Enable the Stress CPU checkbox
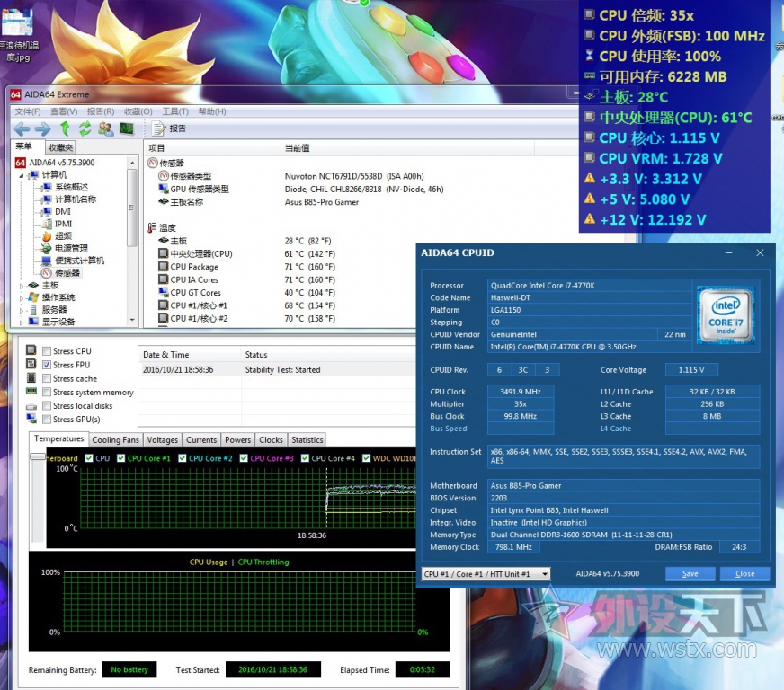784x690 pixels. (x=47, y=350)
